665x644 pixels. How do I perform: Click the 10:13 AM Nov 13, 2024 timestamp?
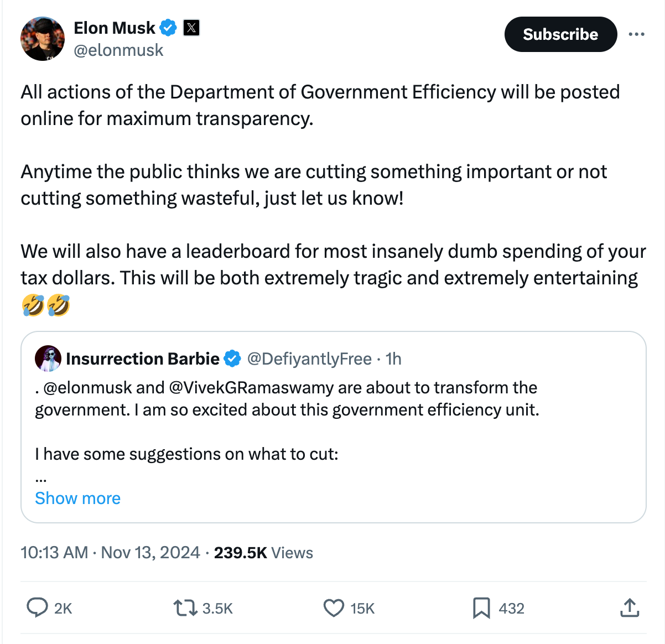click(x=110, y=552)
